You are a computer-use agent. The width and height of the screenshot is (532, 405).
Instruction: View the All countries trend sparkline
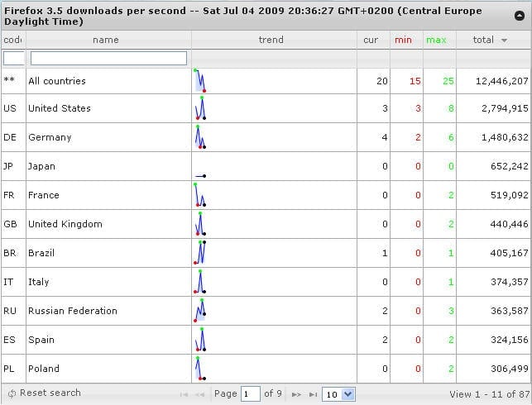coord(200,81)
